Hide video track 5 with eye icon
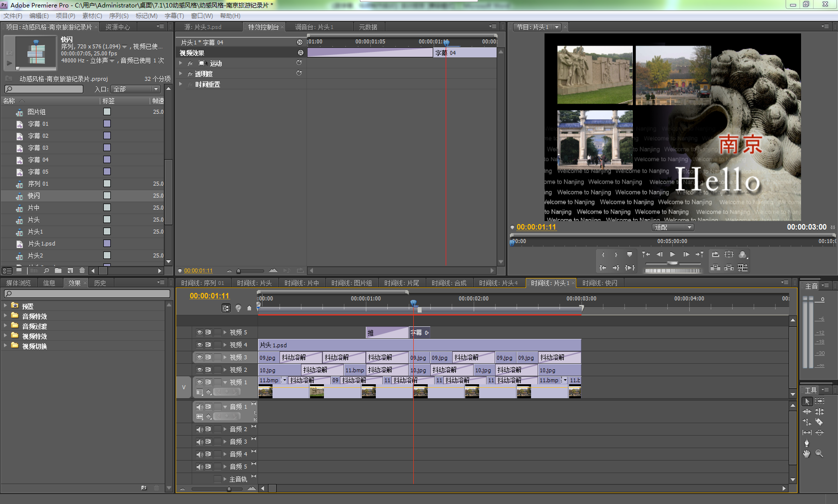 click(x=200, y=332)
